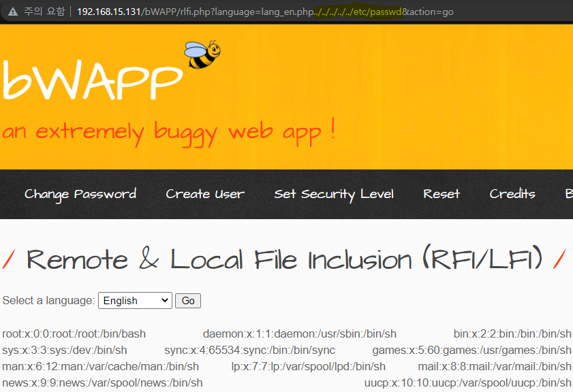Click the 'games:x:5:60:games:/usr/games:/bin/sh' entry
The width and height of the screenshot is (573, 392).
[471, 350]
